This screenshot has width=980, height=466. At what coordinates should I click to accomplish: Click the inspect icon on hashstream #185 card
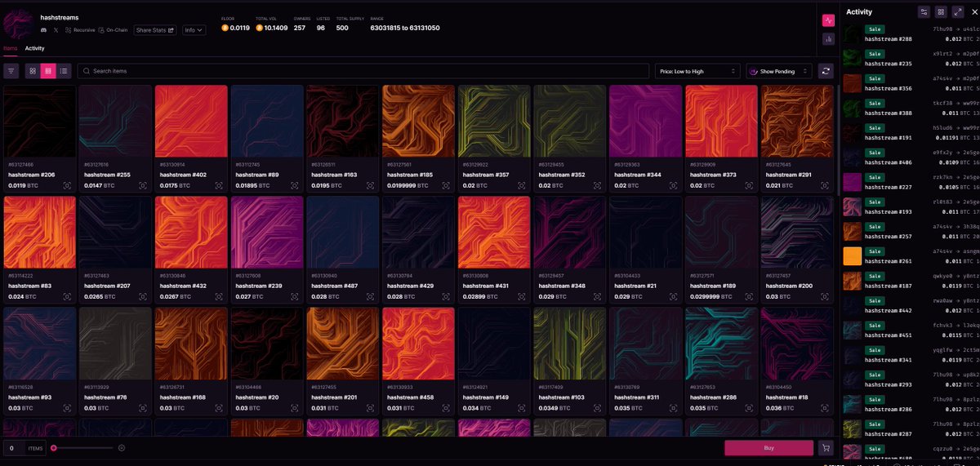coord(446,185)
